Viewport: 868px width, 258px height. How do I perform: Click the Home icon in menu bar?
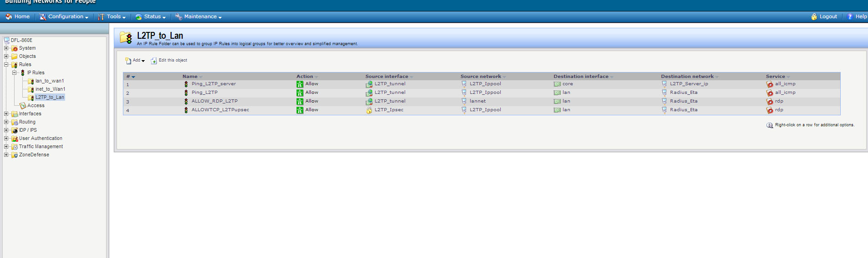coord(9,16)
